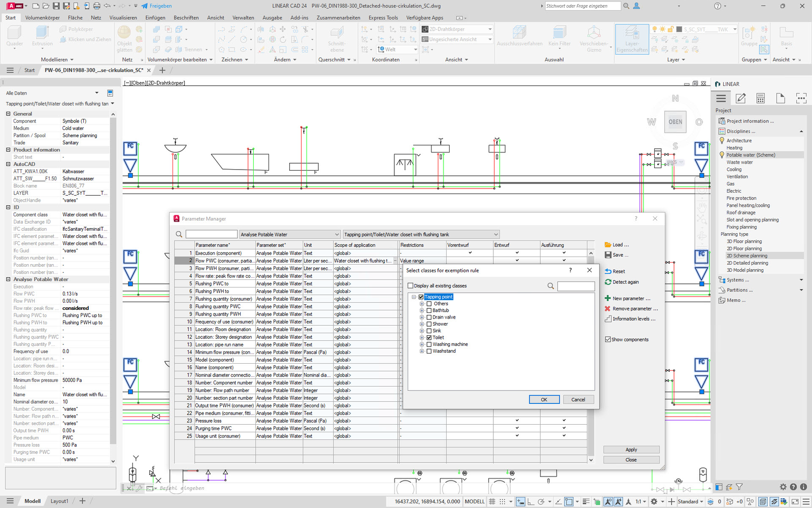
Task: Click the green New parameter plus icon
Action: click(x=607, y=298)
